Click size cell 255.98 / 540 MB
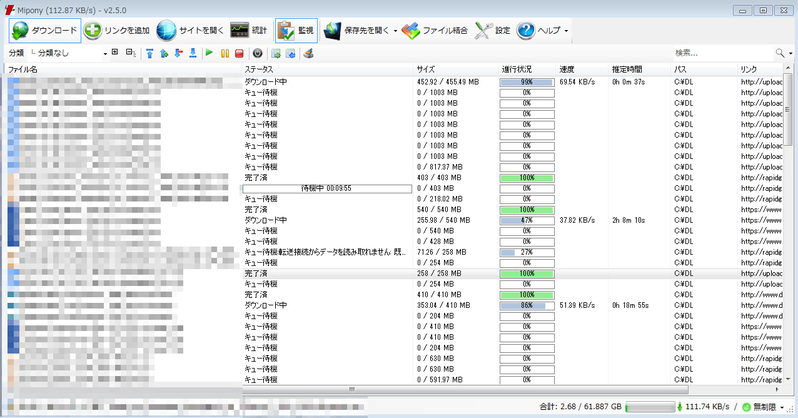This screenshot has height=418, width=798. [443, 220]
